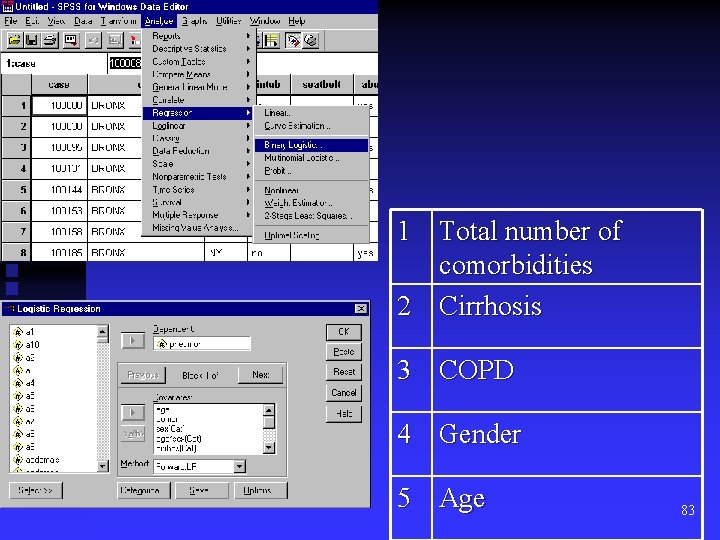Click the Total number of comorbidities cell
Image resolution: width=720 pixels, height=540 pixels.
pos(566,247)
